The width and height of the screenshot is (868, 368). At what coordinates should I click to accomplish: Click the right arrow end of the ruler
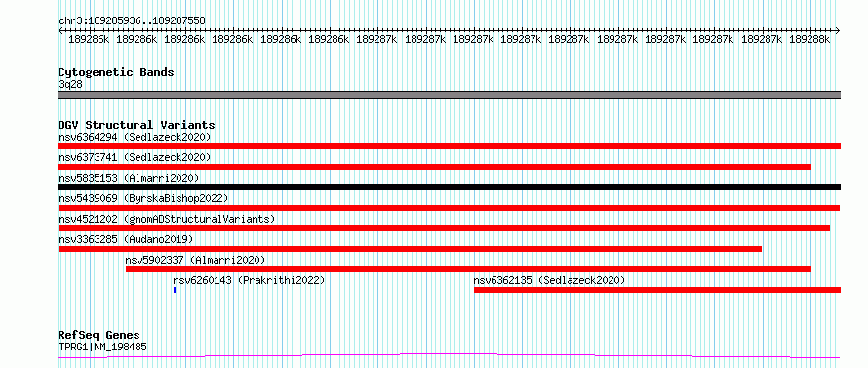coord(838,31)
